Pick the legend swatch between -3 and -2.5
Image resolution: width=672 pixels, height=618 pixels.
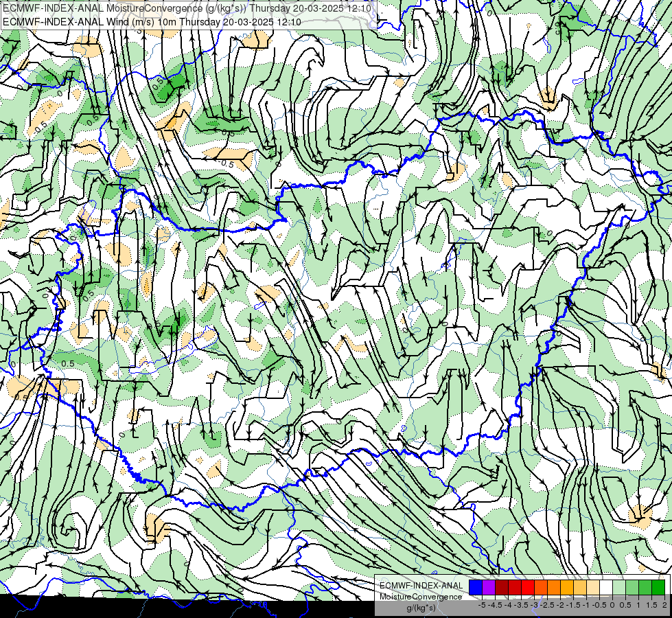coord(541,587)
